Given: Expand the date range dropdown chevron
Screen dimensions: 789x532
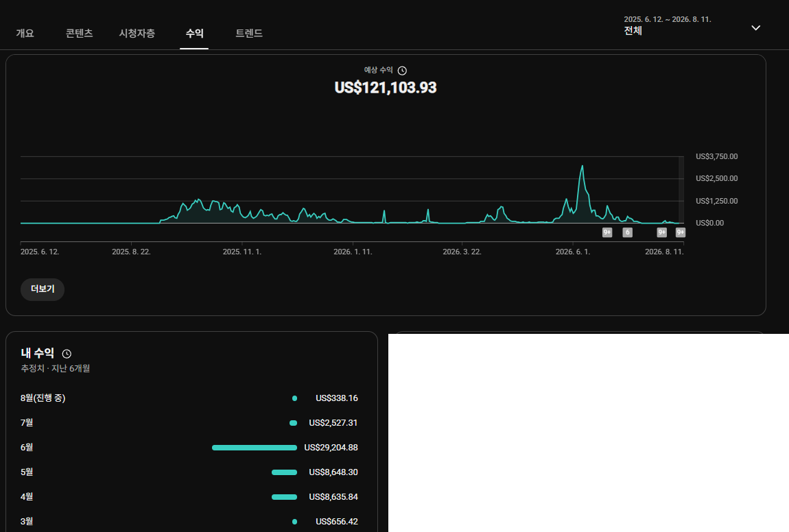Looking at the screenshot, I should [x=756, y=27].
